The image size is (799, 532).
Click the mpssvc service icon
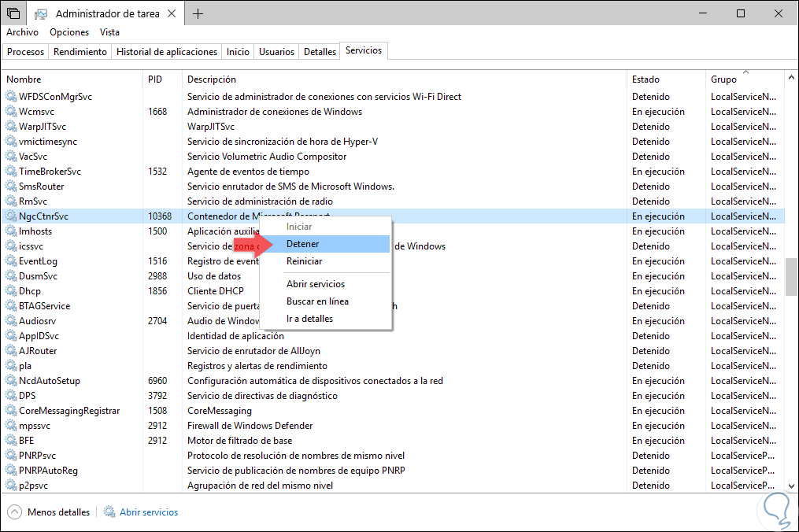tap(11, 426)
